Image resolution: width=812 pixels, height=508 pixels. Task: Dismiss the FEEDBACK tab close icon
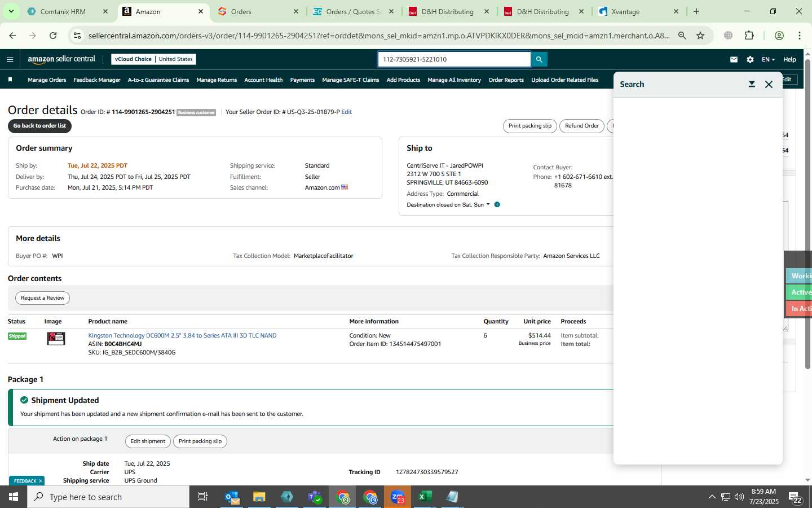(x=41, y=481)
